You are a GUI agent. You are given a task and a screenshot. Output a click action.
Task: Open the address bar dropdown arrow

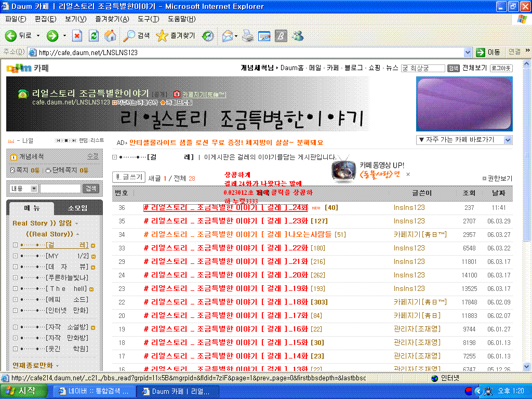click(468, 52)
